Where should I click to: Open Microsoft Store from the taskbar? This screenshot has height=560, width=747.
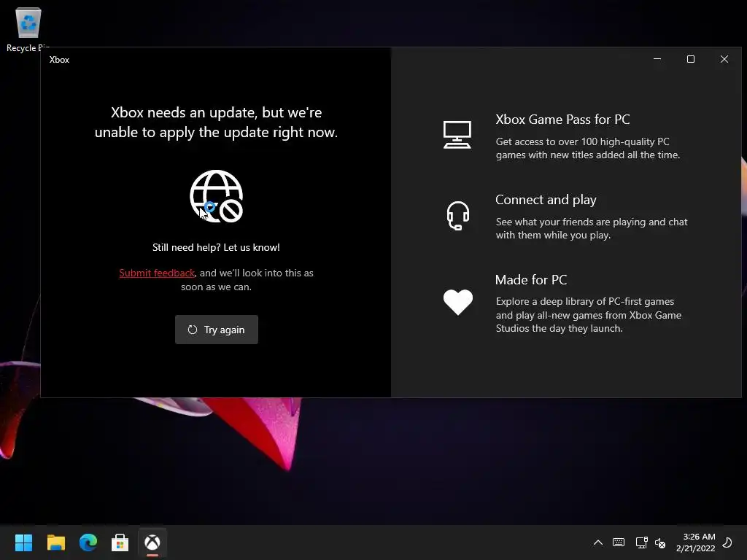pos(120,542)
